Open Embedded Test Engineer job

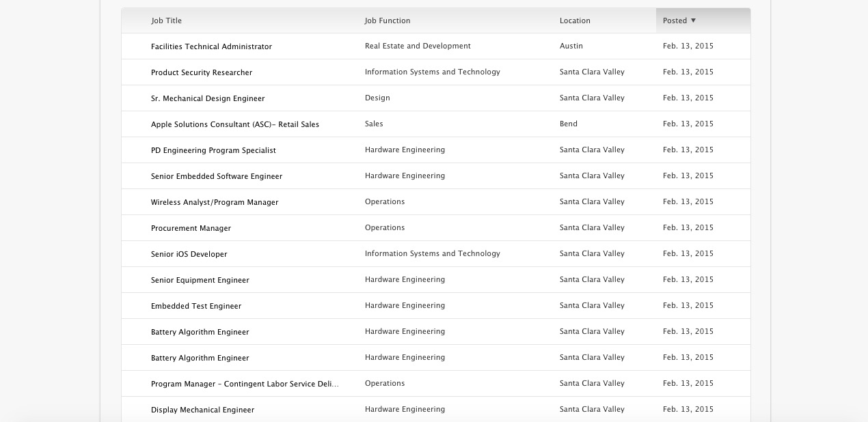pyautogui.click(x=196, y=306)
